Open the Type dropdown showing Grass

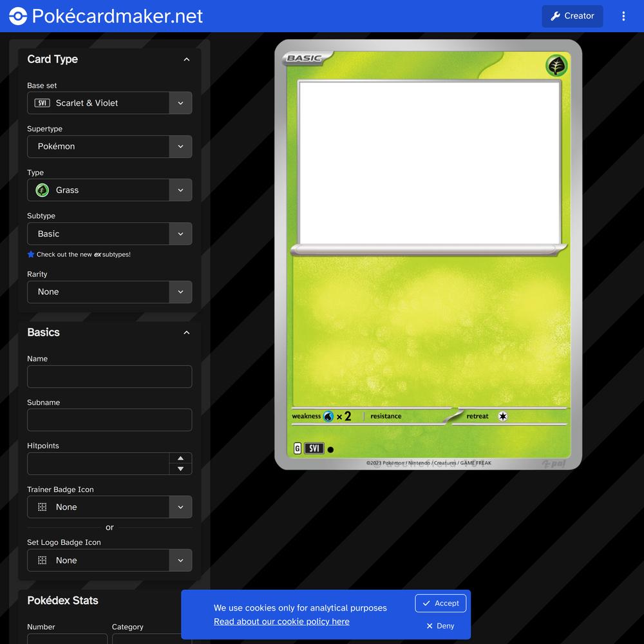pos(109,190)
